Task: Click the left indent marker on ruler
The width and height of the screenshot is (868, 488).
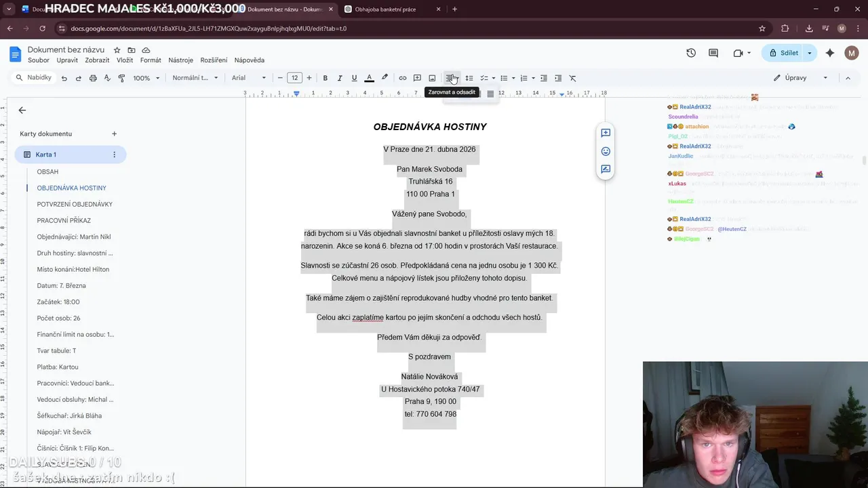Action: pos(296,94)
